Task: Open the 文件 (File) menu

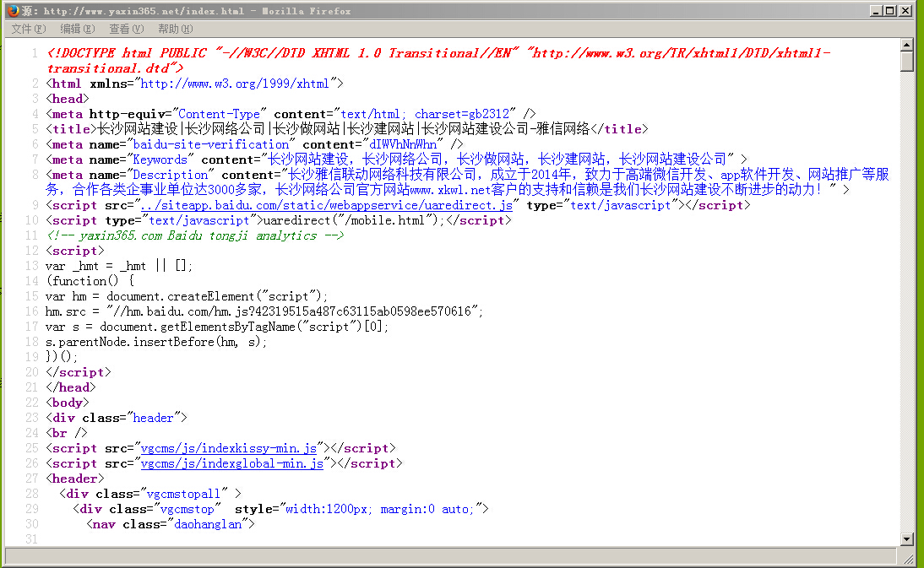Action: 28,29
